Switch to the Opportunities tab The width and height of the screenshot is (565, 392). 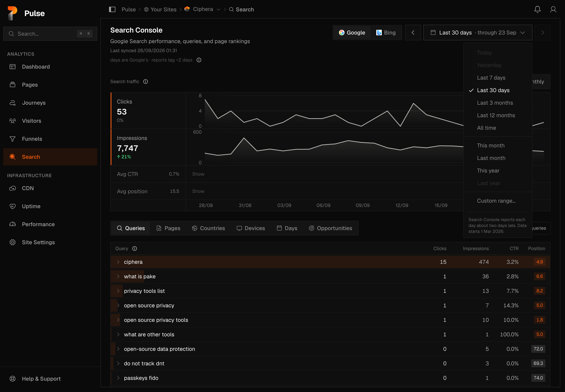click(x=330, y=228)
